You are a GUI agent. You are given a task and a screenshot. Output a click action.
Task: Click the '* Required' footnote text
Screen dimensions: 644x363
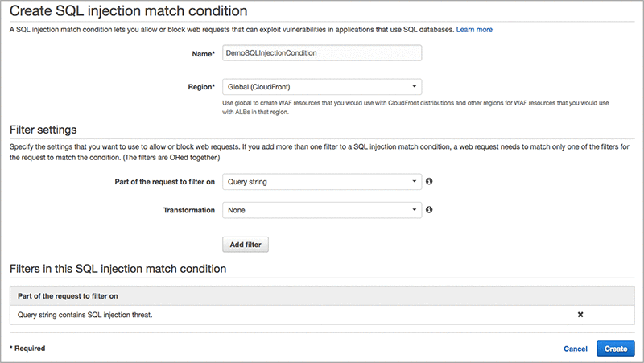coord(27,349)
